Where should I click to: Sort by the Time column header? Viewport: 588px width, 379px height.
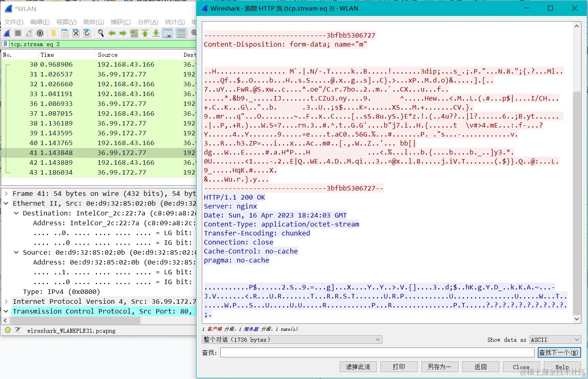click(x=67, y=55)
